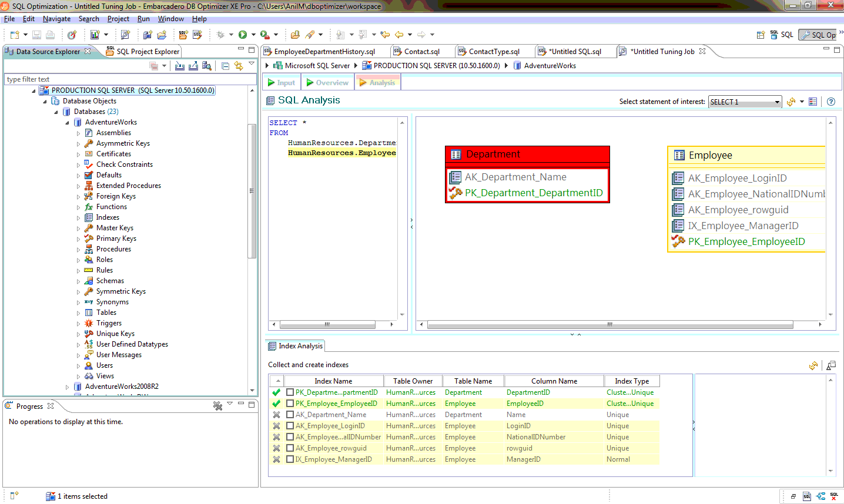The width and height of the screenshot is (844, 504).
Task: Click the bar chart toolbar icon
Action: click(x=95, y=35)
